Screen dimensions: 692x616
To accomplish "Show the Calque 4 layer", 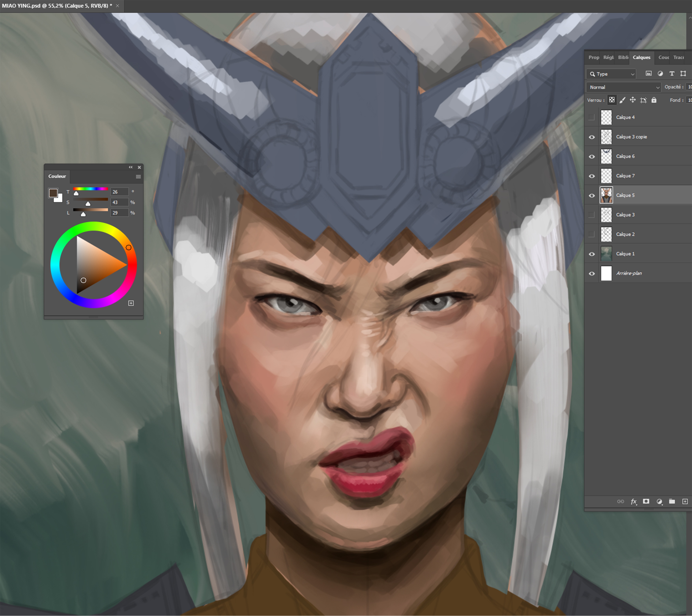I will pyautogui.click(x=592, y=117).
